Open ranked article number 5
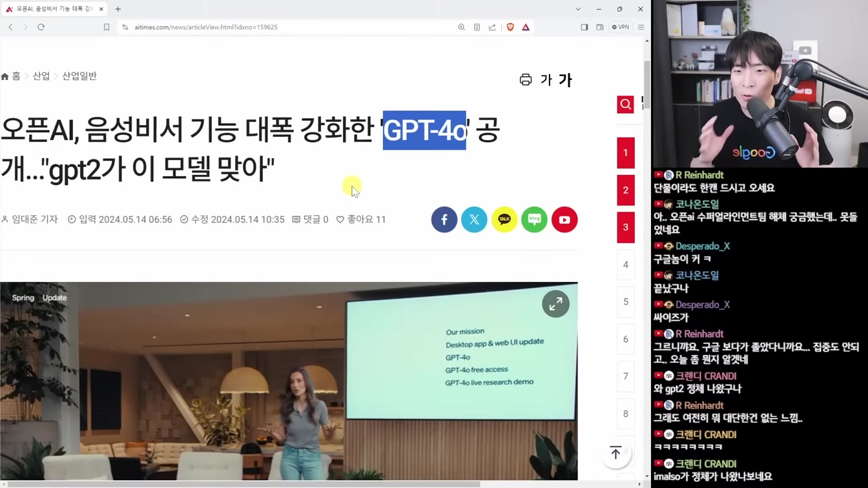Viewport: 868px width, 488px height. [x=625, y=301]
